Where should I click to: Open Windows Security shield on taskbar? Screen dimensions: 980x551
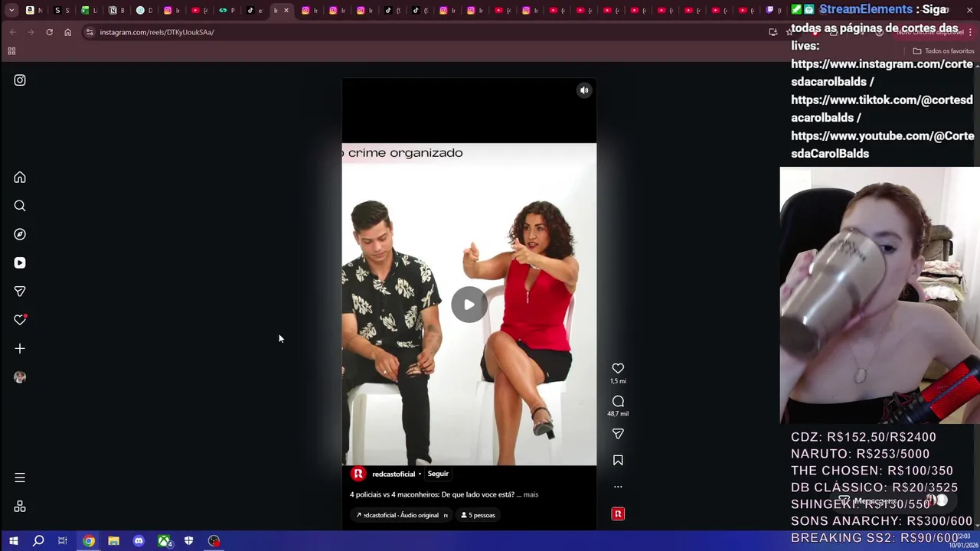(x=188, y=541)
